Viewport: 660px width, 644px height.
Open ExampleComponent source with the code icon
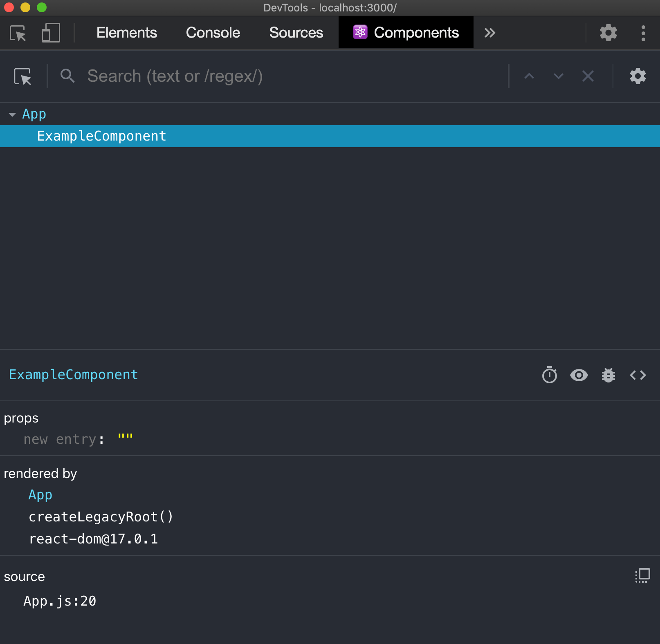(637, 375)
